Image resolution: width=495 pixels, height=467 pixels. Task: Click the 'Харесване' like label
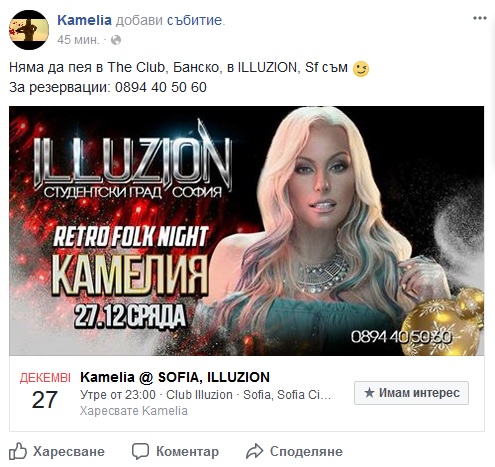(69, 452)
